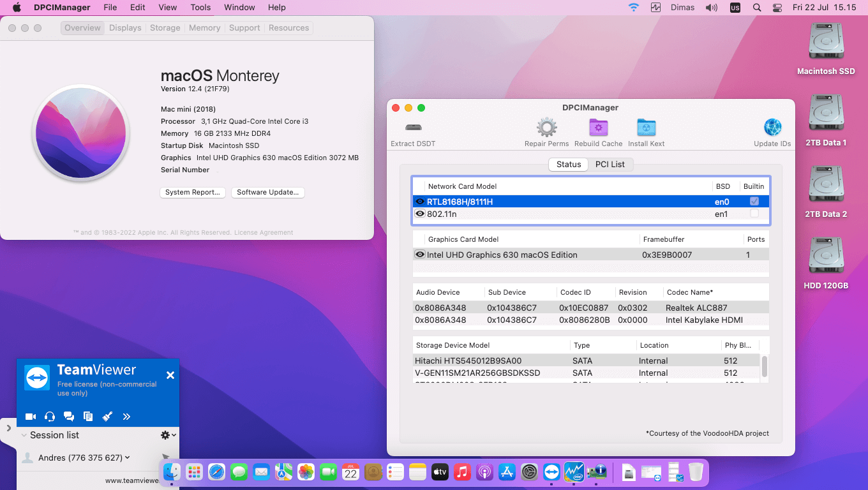Switch to the PCI List tab

point(610,164)
